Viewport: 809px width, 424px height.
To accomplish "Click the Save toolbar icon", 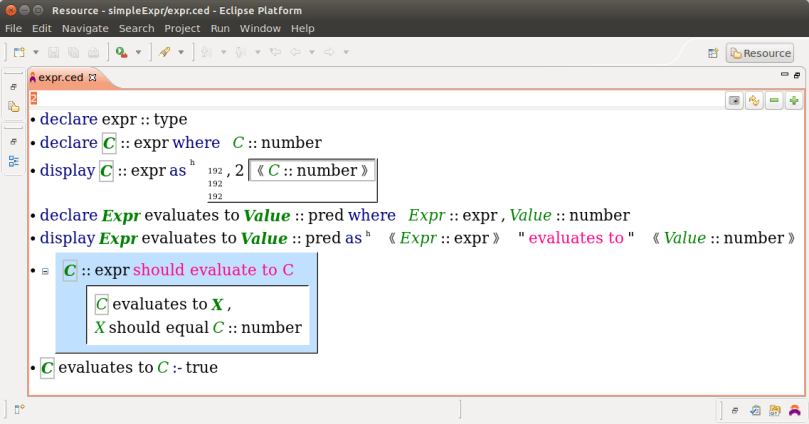I will (x=55, y=52).
